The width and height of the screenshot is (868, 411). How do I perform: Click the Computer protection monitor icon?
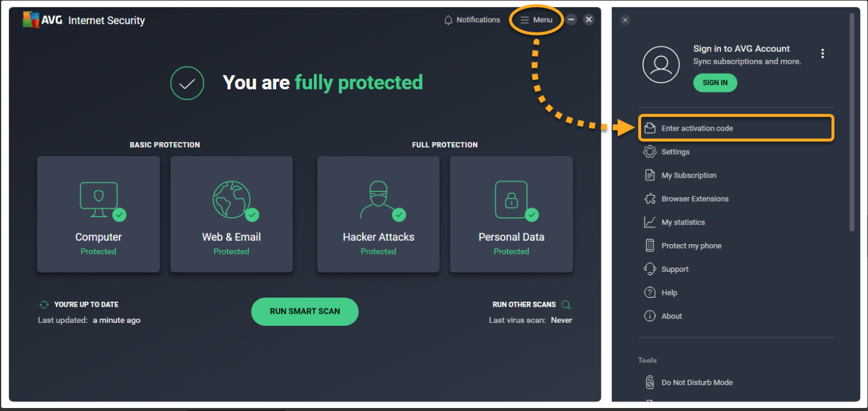tap(98, 199)
